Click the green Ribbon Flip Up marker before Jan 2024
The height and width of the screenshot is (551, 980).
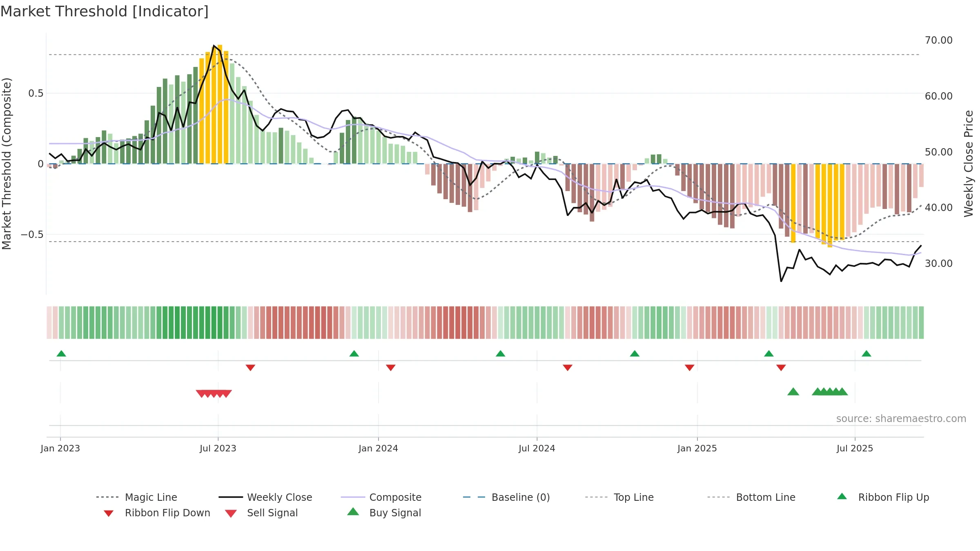(x=354, y=353)
